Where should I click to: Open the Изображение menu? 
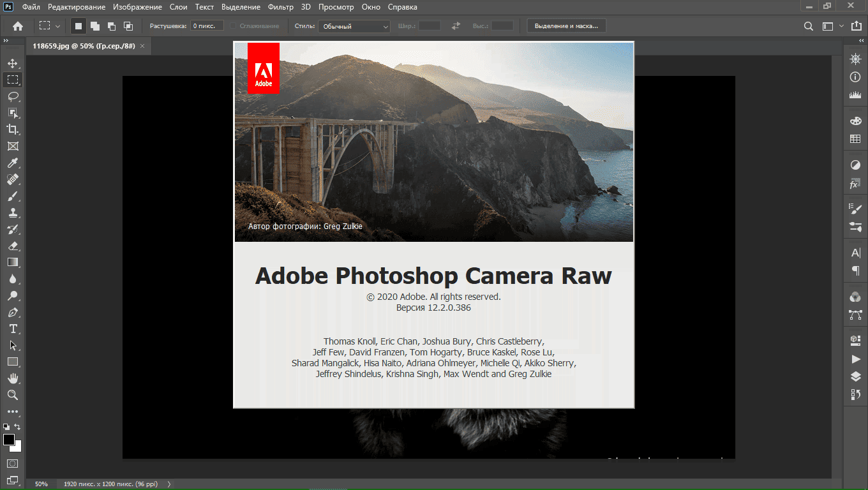tap(138, 7)
